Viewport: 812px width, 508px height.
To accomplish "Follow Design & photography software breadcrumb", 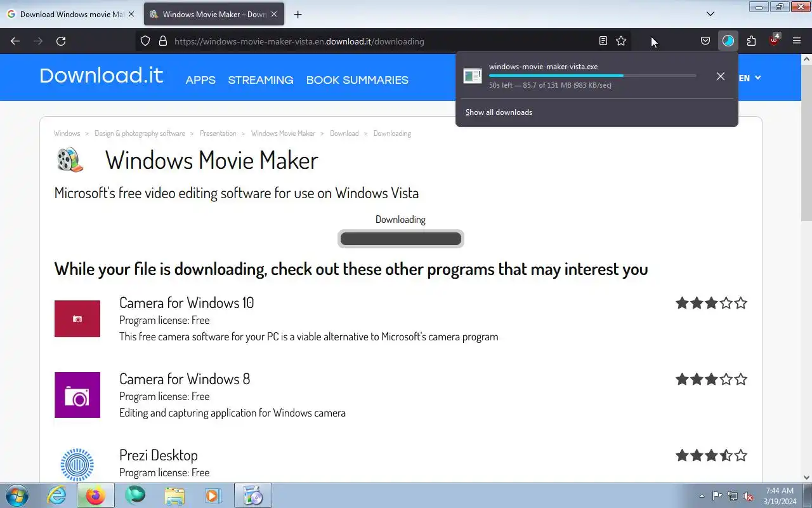I will click(x=140, y=133).
